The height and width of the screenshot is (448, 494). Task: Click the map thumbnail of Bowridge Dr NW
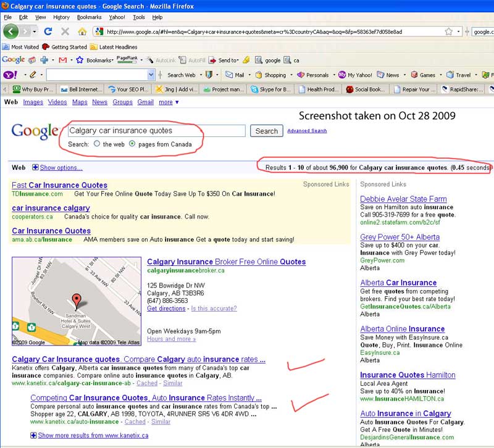[77, 301]
